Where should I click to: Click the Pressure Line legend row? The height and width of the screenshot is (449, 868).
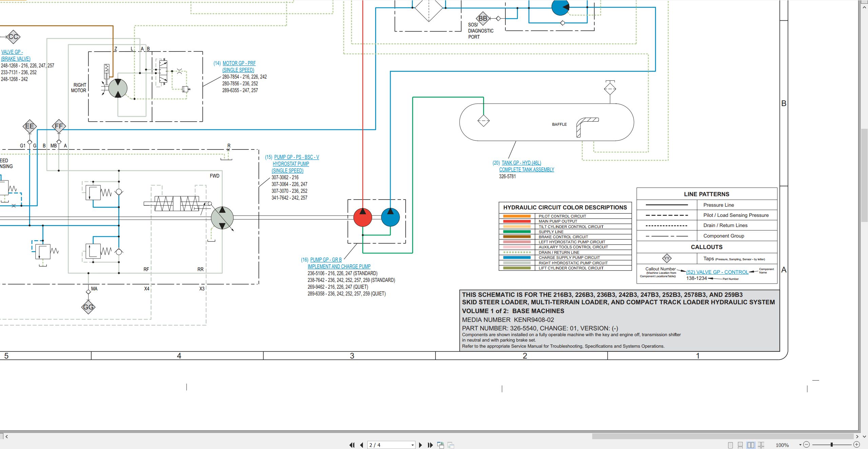[x=707, y=205]
